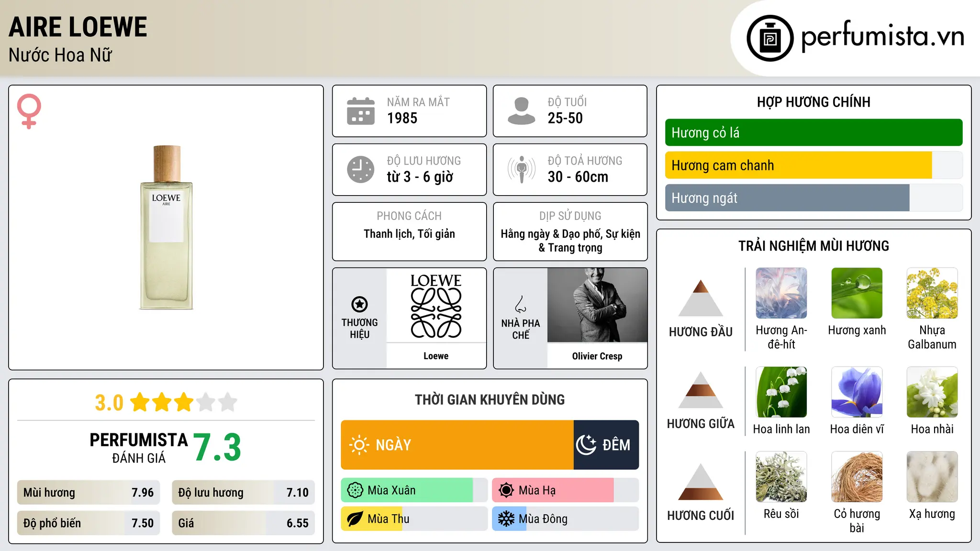Click the HƯƠNG GIỮA pyramid icon
The image size is (980, 551).
click(x=701, y=390)
